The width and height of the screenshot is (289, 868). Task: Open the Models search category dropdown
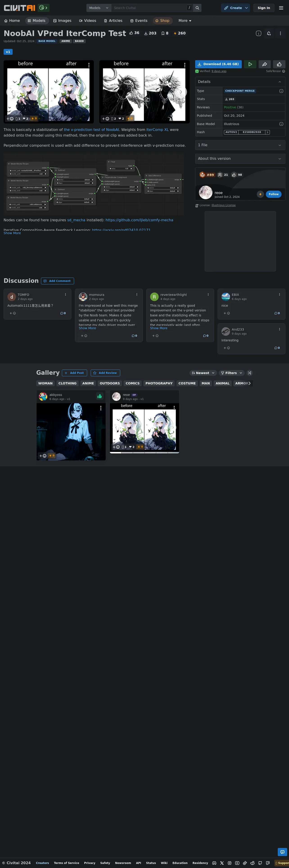99,8
